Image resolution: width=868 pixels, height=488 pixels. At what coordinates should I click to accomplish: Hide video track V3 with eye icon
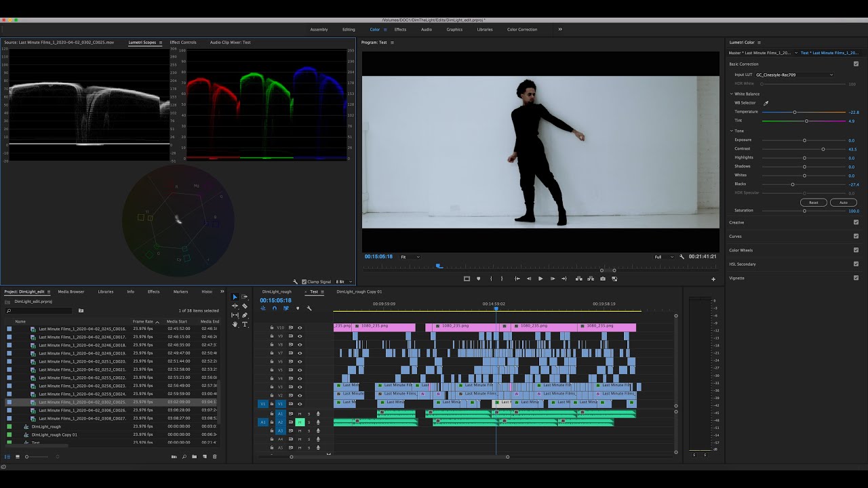300,387
